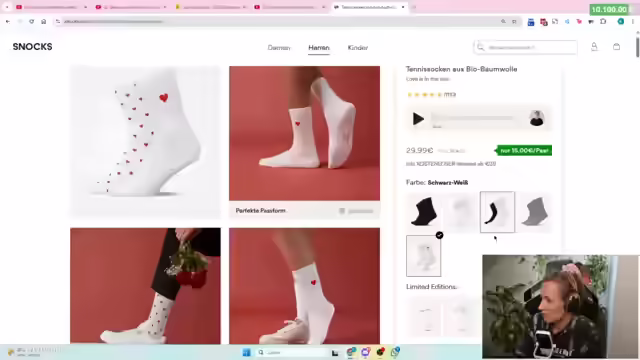Select the black-white sock color swatch

tap(497, 211)
